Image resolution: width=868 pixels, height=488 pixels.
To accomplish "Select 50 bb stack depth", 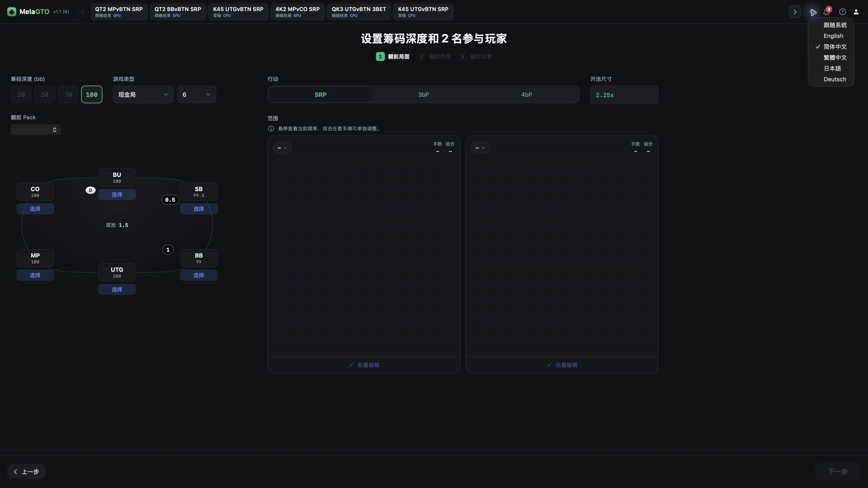I will click(45, 95).
